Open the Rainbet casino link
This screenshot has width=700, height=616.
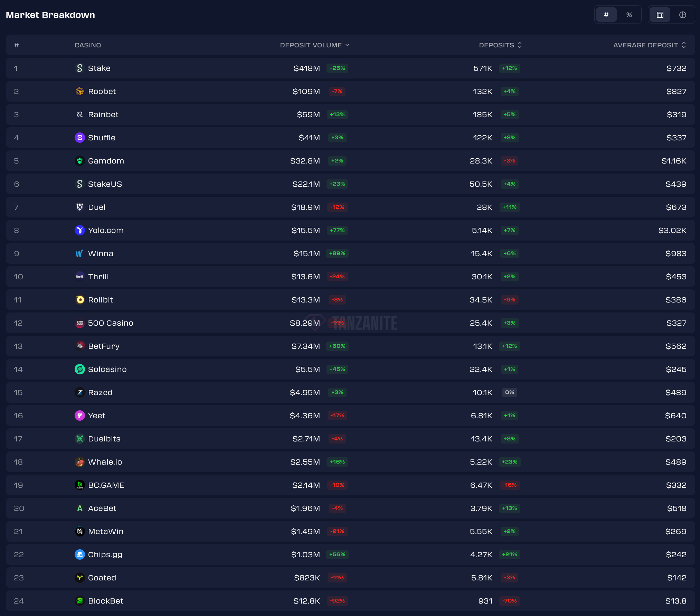103,114
